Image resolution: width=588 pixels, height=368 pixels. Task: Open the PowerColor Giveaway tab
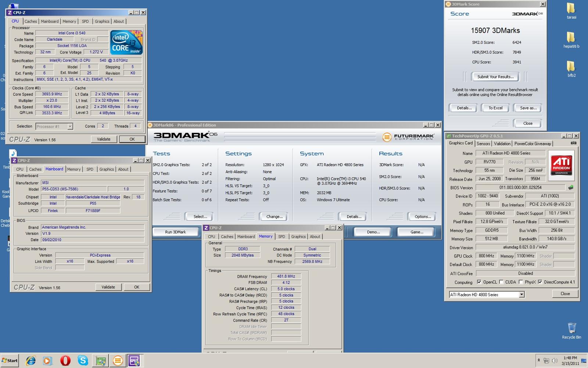pos(533,144)
